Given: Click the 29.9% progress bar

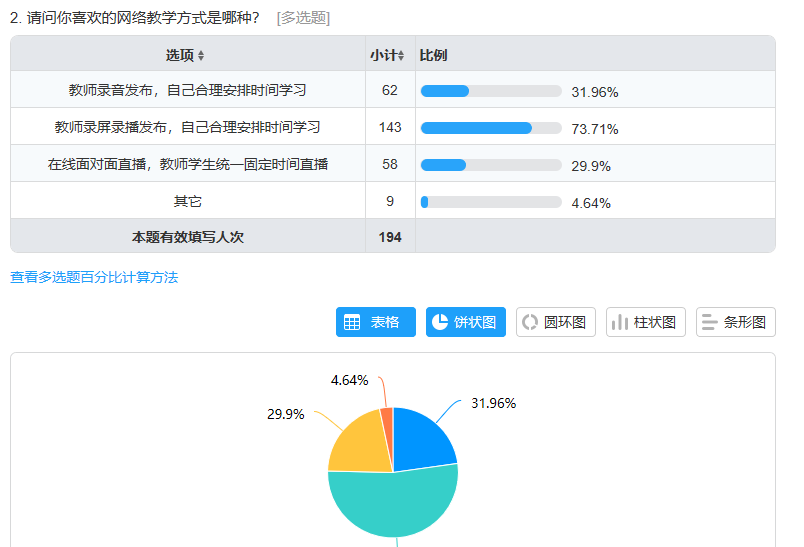Looking at the screenshot, I should point(491,165).
